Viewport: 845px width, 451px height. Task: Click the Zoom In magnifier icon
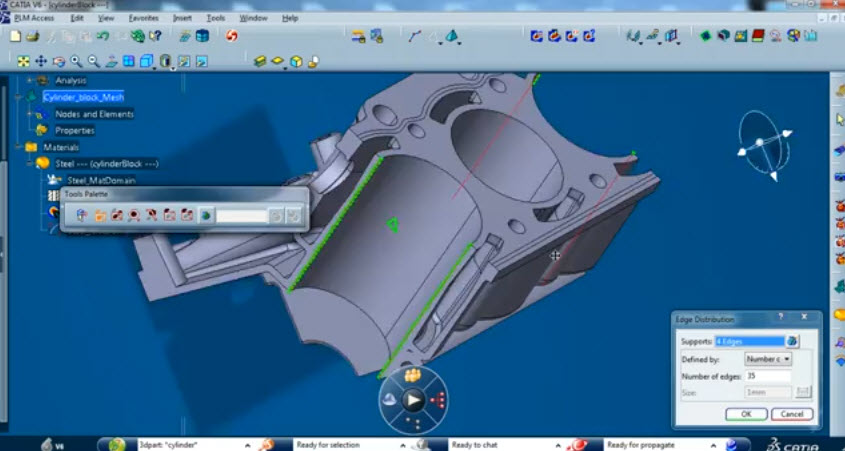76,61
